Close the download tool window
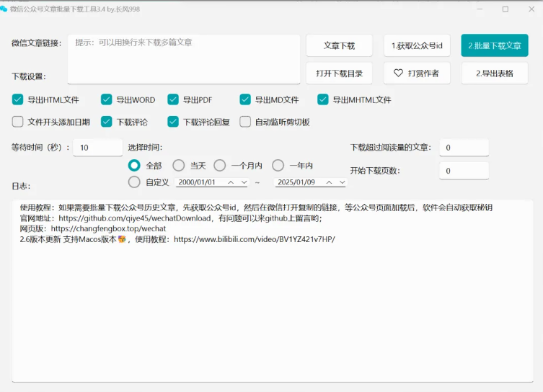The image size is (543, 392). pyautogui.click(x=531, y=9)
